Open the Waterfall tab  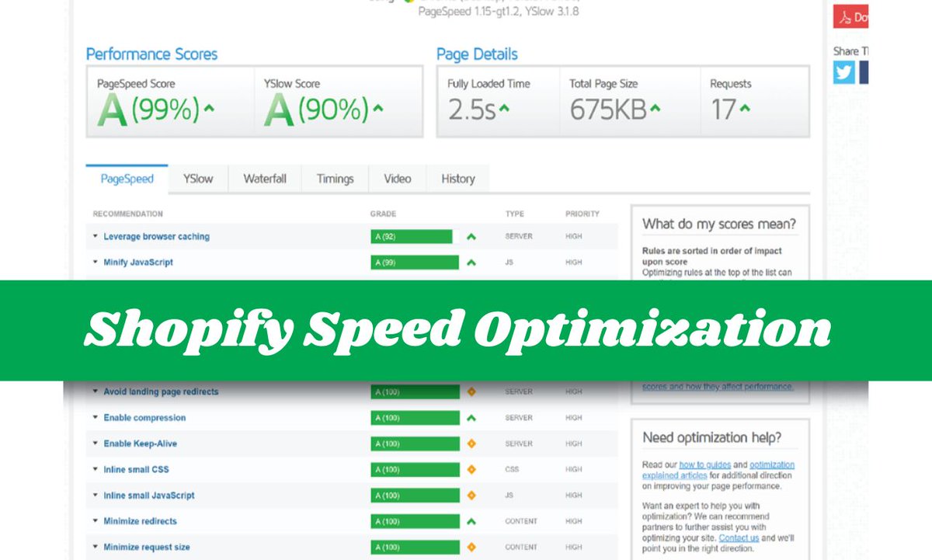point(265,179)
